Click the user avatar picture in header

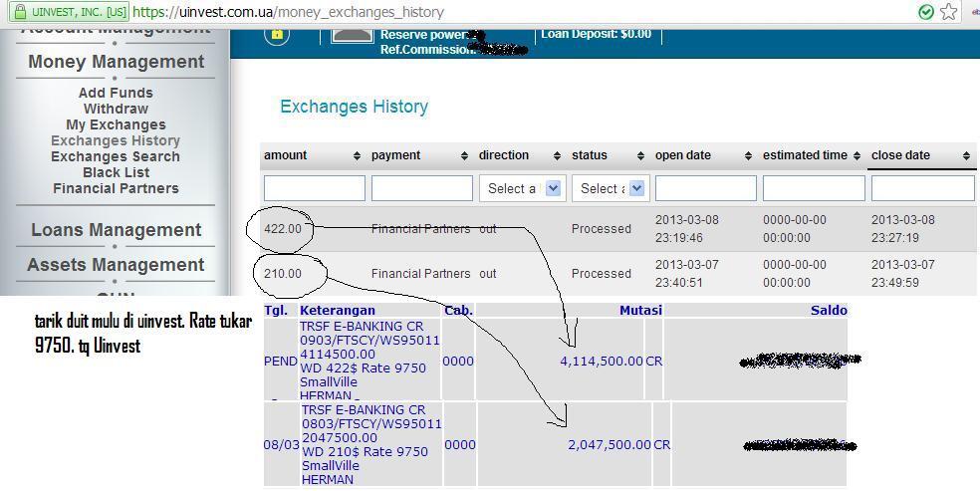(x=352, y=36)
